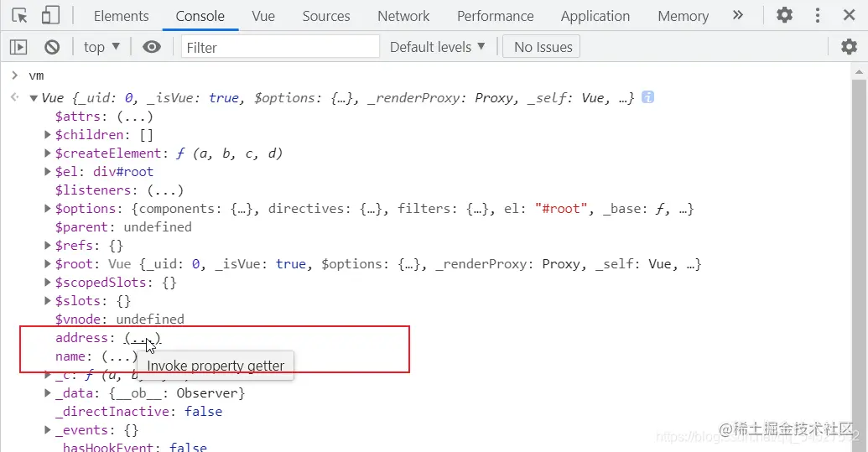Toggle the device toolbar icon
868x452 pixels.
(x=50, y=15)
